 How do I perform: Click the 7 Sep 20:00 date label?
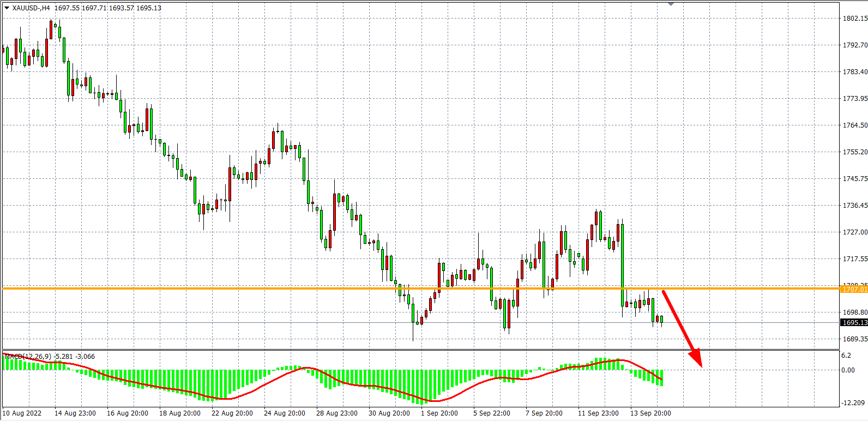point(544,413)
